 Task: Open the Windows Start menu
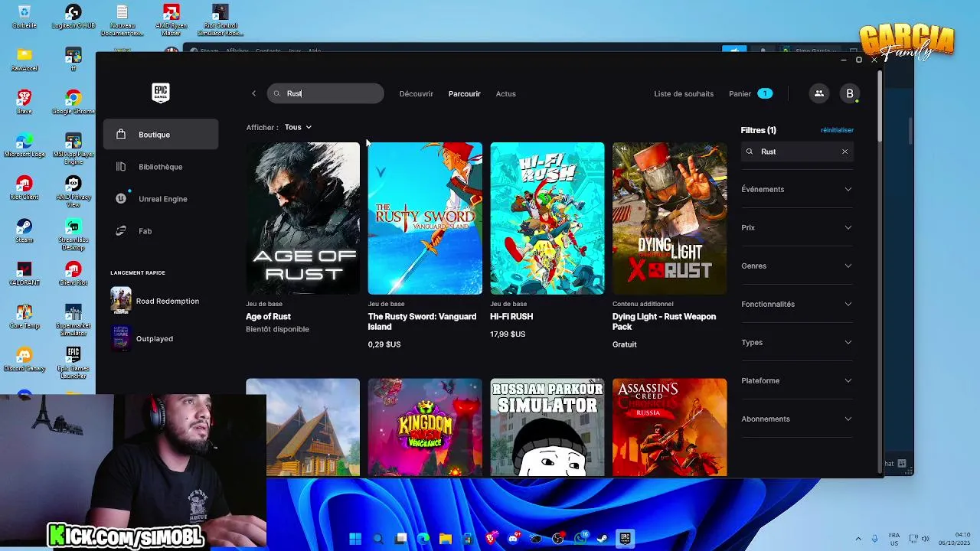pyautogui.click(x=355, y=538)
